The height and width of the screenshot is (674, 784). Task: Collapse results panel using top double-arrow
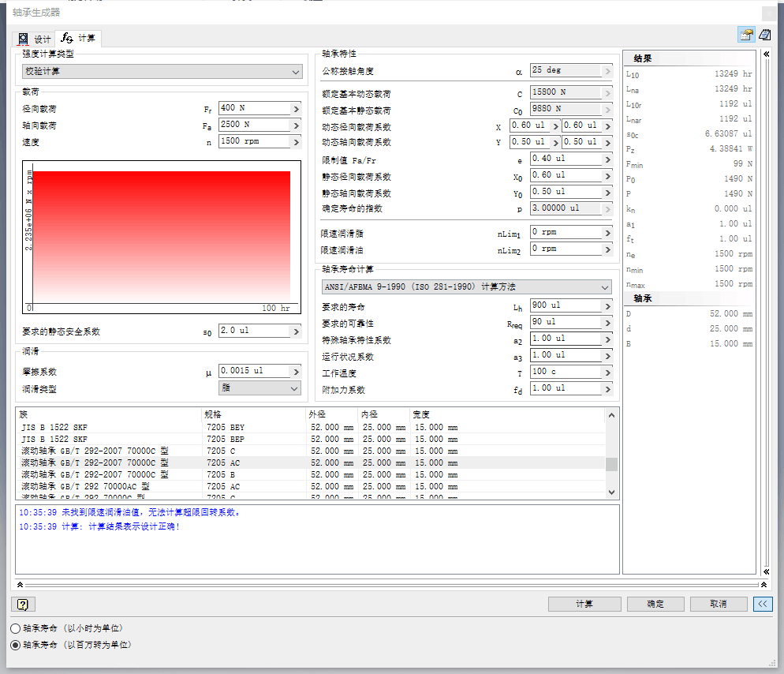point(766,54)
